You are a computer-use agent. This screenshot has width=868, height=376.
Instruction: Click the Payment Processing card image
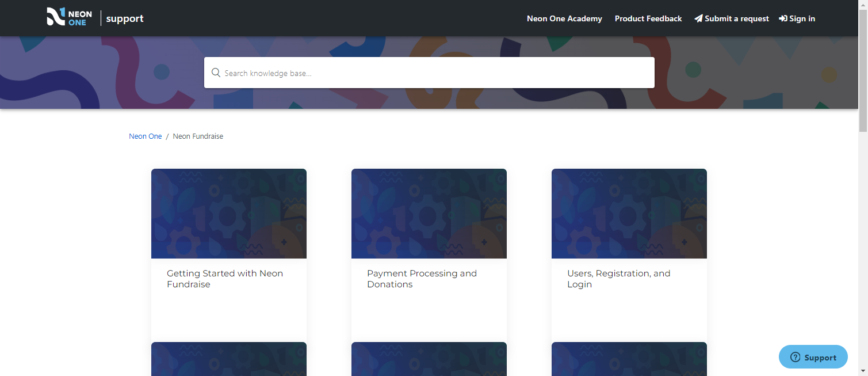(x=429, y=214)
